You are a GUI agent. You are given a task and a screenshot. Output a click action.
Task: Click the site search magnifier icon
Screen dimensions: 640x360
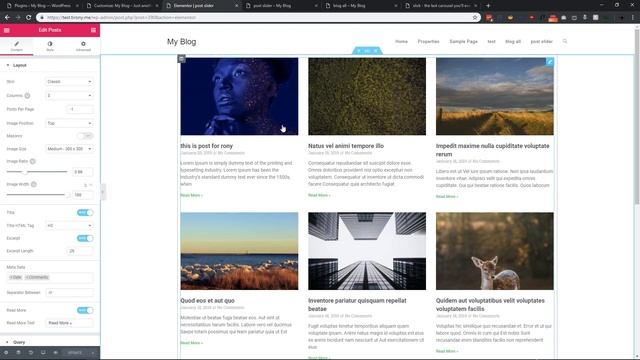tap(565, 41)
